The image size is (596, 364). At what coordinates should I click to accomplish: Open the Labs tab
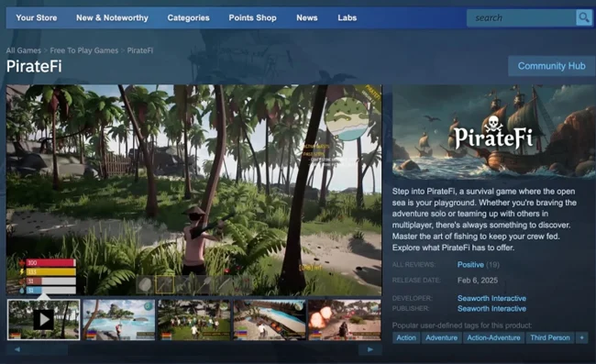coord(347,17)
